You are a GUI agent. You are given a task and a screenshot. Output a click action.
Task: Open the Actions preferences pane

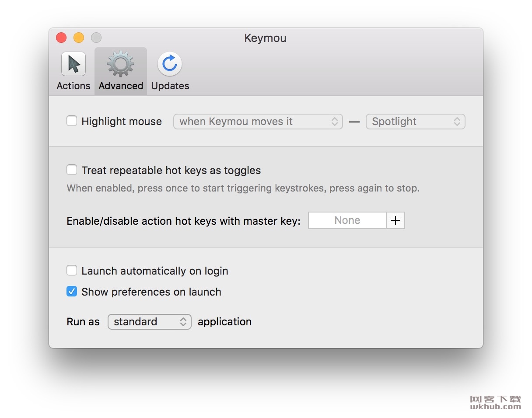pyautogui.click(x=73, y=71)
